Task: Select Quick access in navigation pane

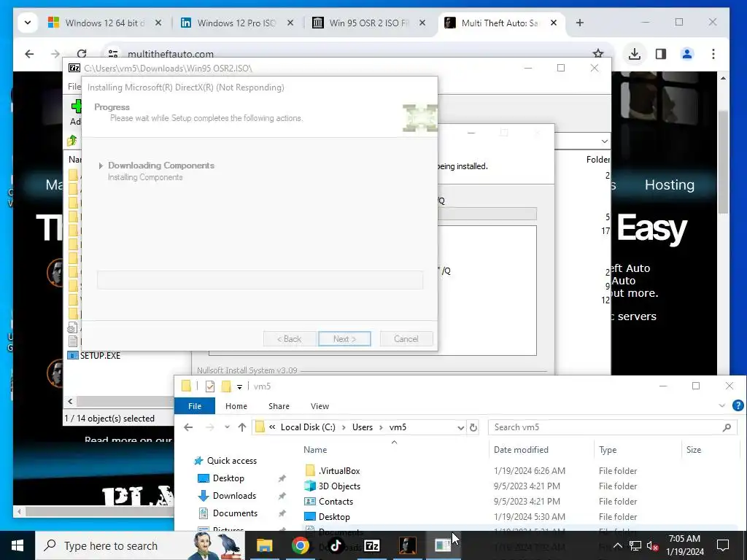Action: [x=226, y=461]
